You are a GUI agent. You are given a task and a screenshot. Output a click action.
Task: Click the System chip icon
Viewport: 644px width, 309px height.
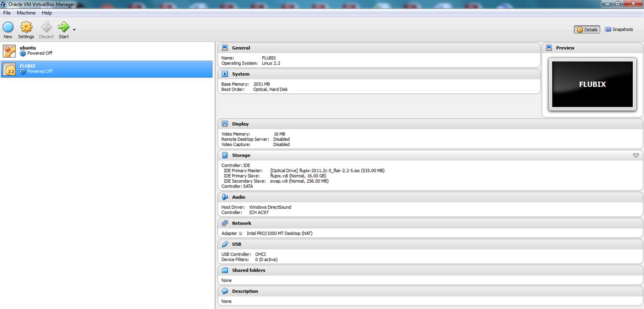(x=225, y=74)
